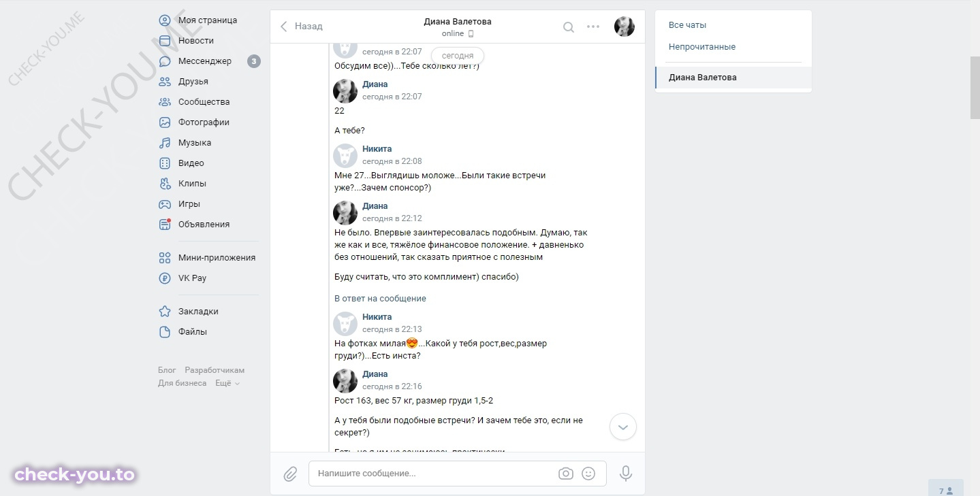Click the microphone voice message icon
The width and height of the screenshot is (980, 496).
[626, 474]
